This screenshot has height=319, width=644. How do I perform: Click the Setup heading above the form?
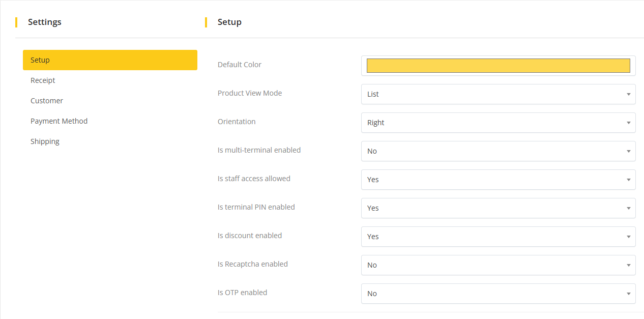[x=229, y=22]
